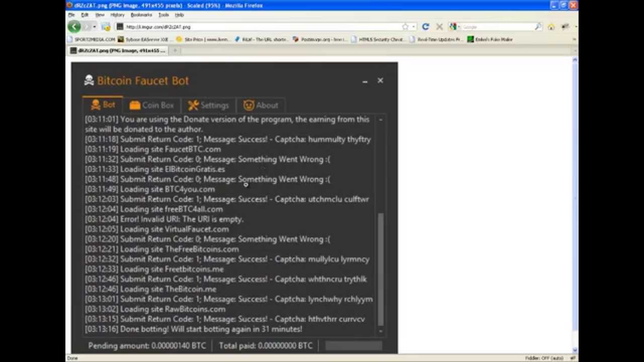644x362 pixels.
Task: Click the bot log scroll-down arrow
Action: coord(380,331)
